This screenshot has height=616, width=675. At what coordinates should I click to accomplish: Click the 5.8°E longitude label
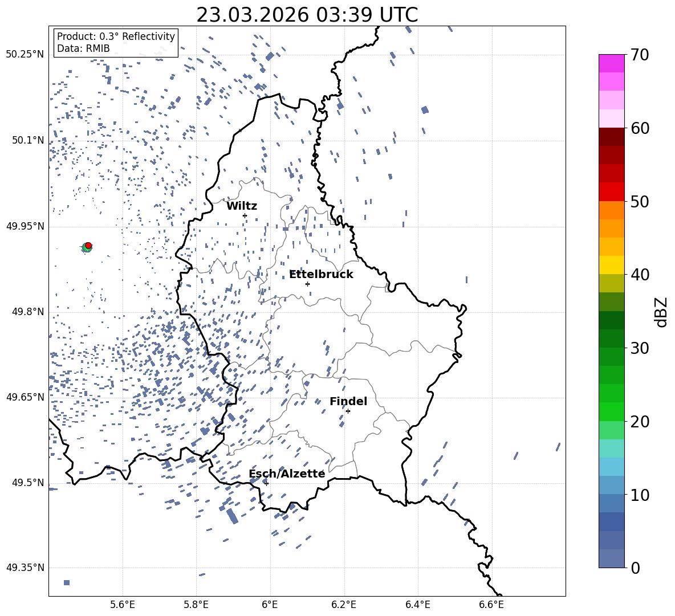[x=196, y=605]
